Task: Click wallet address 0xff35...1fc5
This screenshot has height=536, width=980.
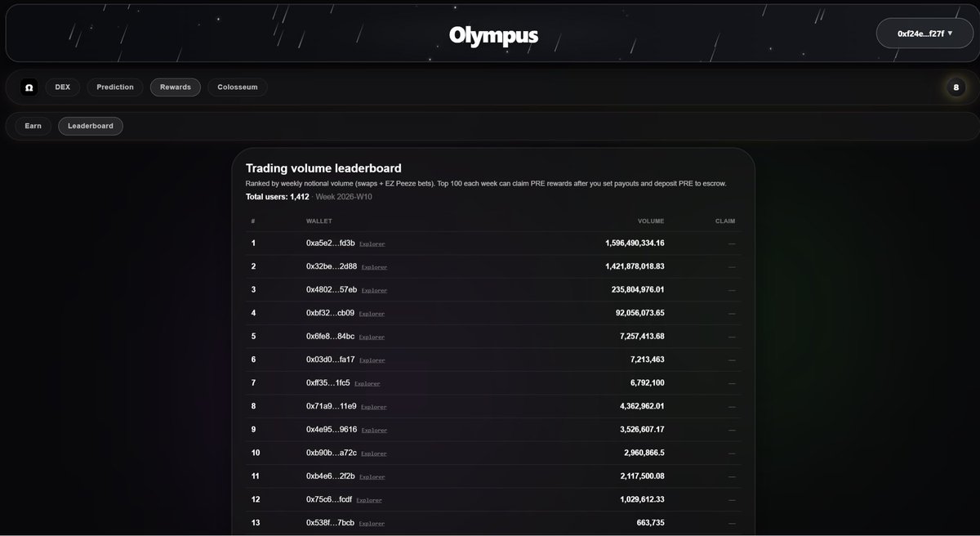Action: point(327,382)
